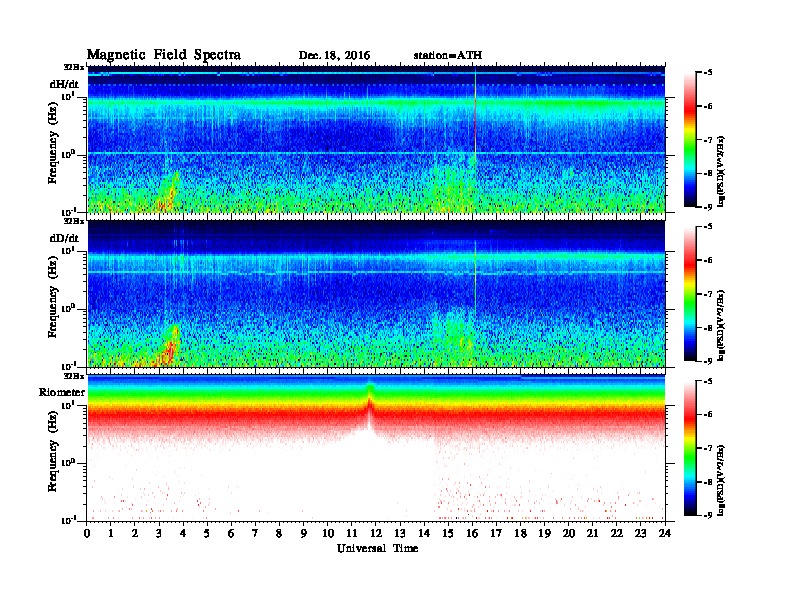The width and height of the screenshot is (792, 612).
Task: Click the x-axis tick label "6"
Action: [231, 533]
